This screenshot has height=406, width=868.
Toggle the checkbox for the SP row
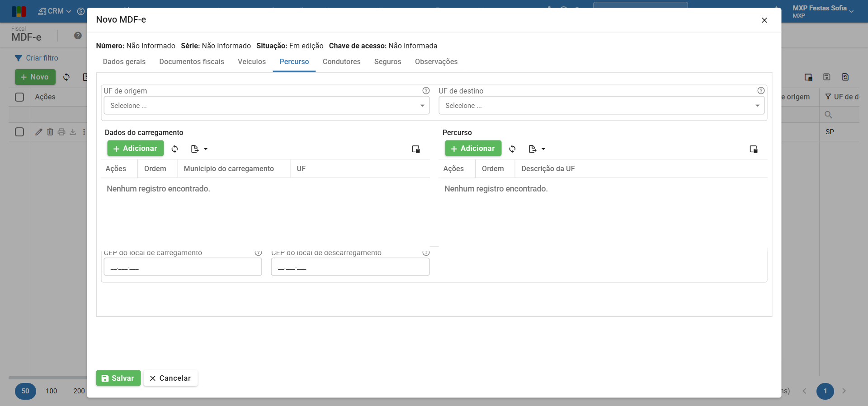click(x=19, y=132)
